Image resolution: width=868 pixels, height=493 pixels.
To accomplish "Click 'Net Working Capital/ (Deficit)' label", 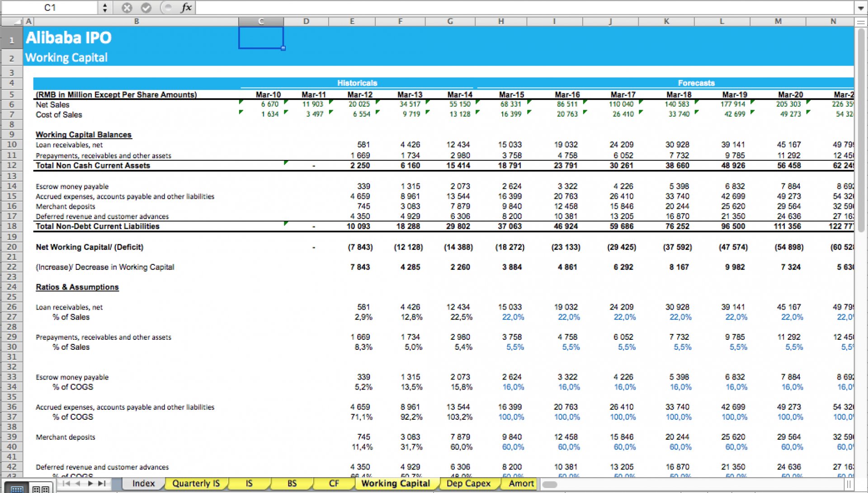I will click(x=90, y=247).
